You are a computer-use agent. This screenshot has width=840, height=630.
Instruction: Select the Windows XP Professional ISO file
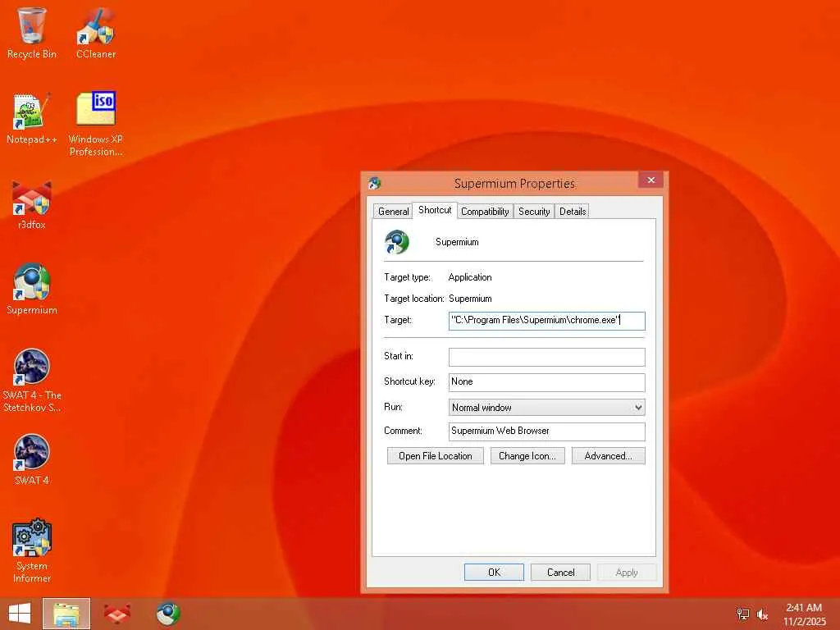click(x=96, y=125)
